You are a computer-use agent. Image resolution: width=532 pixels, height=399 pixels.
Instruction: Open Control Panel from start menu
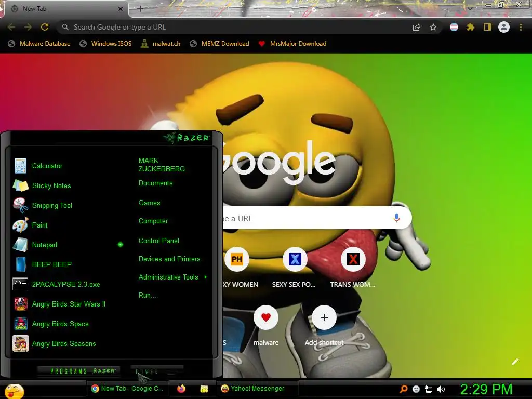pyautogui.click(x=159, y=241)
